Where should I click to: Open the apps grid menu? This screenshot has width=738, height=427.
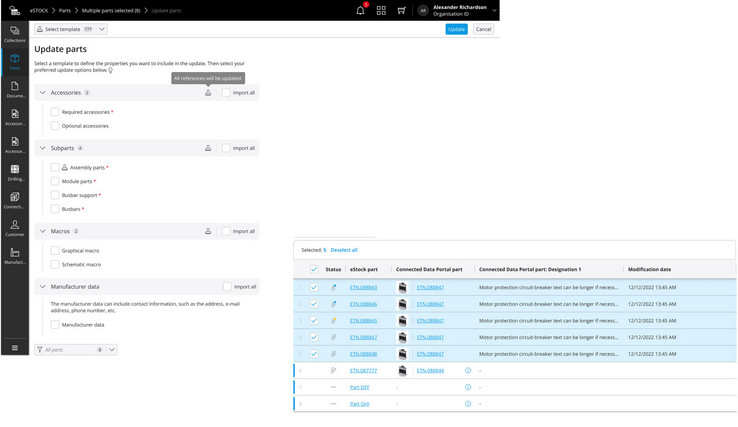pos(381,11)
